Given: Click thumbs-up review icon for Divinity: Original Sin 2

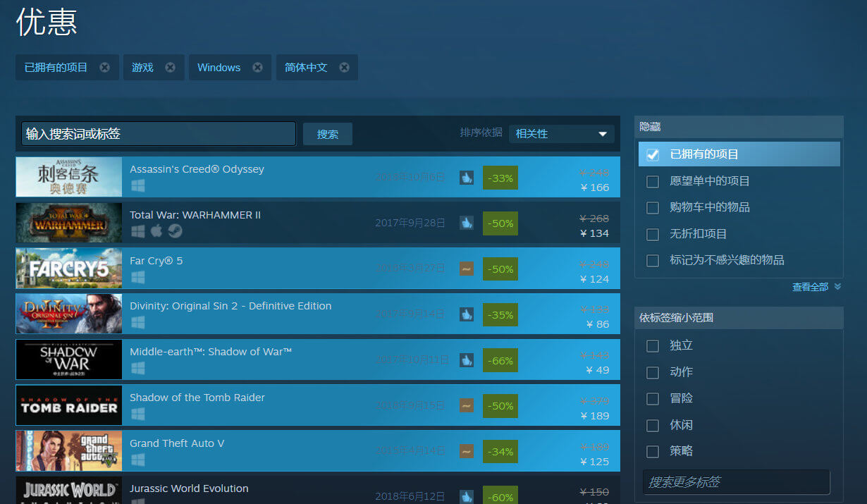Looking at the screenshot, I should pyautogui.click(x=467, y=314).
